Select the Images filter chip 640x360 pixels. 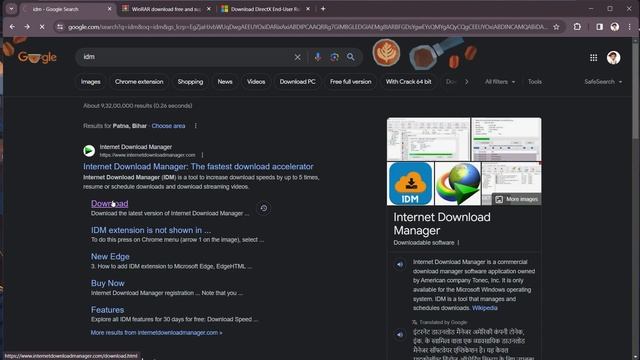point(91,82)
